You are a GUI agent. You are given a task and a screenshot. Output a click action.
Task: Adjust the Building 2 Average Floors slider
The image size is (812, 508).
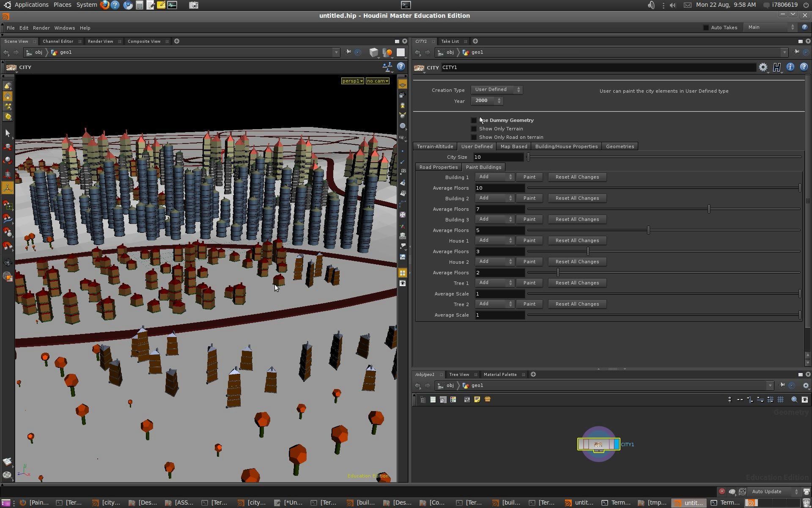click(x=709, y=209)
